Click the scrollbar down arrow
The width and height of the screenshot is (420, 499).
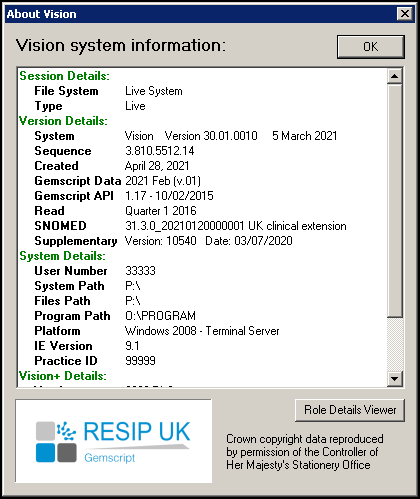coord(395,379)
